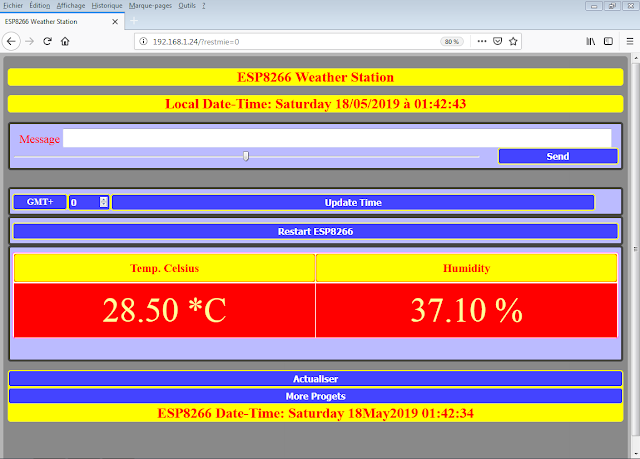
Task: Reset zoom via the 80 % badge
Action: click(x=451, y=42)
